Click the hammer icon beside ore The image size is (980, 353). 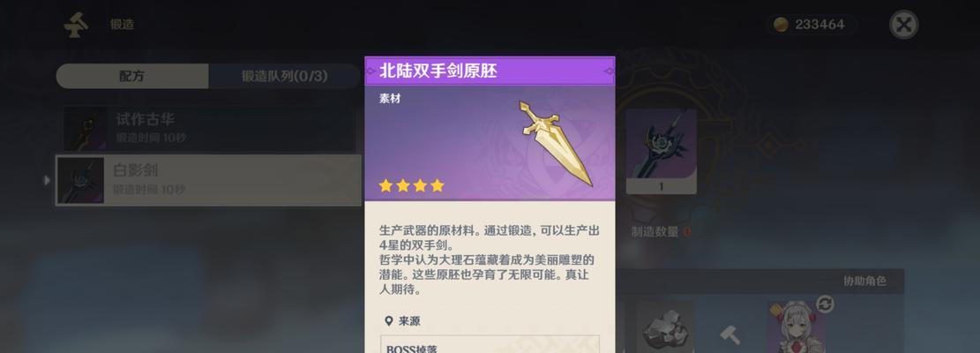(730, 334)
